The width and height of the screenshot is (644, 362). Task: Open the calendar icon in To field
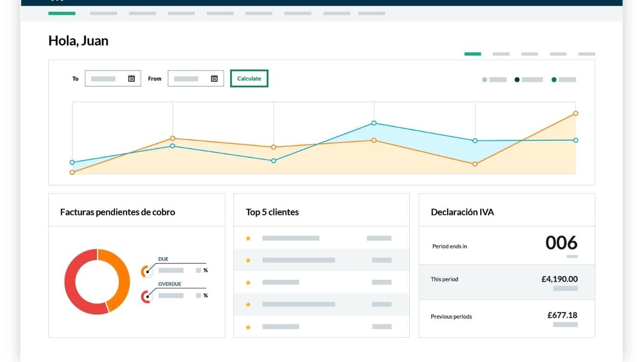131,79
